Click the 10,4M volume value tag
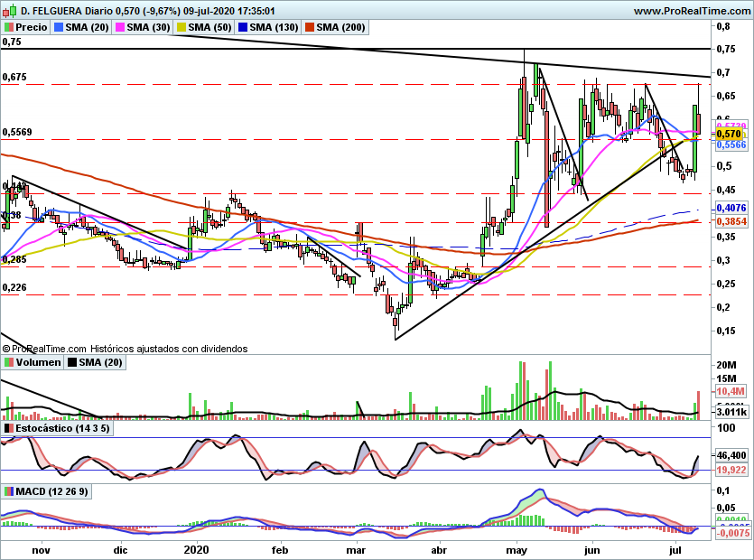The width and height of the screenshot is (754, 560). pyautogui.click(x=731, y=391)
